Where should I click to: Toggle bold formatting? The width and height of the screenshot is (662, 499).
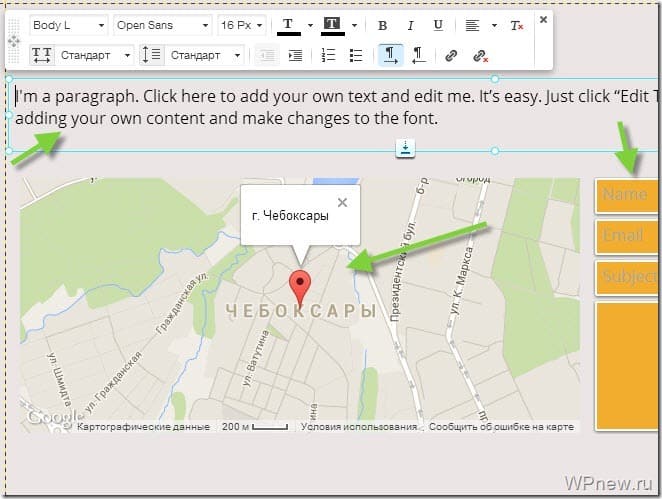(x=383, y=26)
